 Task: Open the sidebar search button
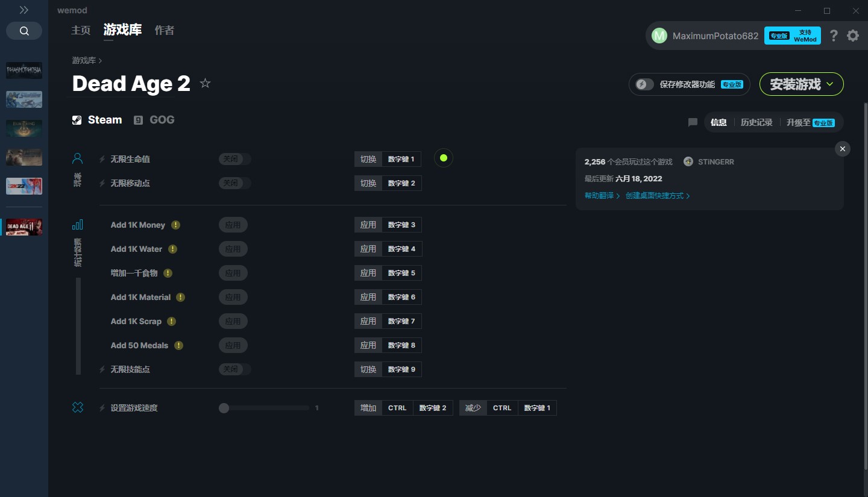click(x=24, y=31)
